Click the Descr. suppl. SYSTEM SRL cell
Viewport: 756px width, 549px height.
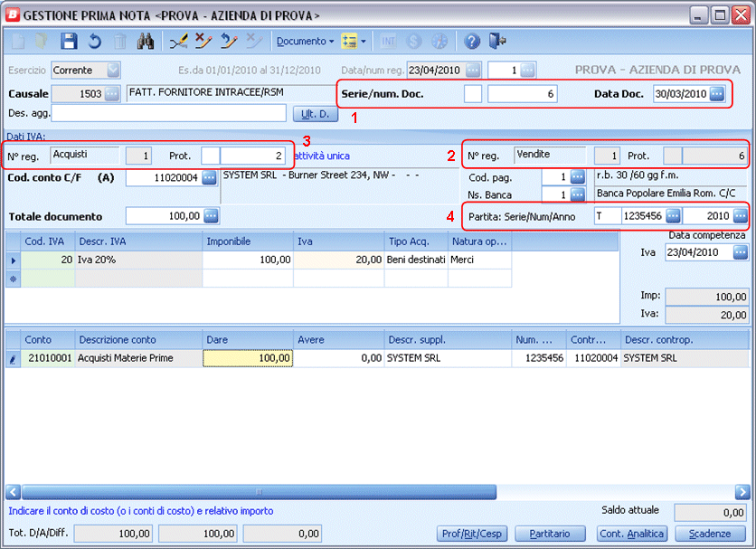coord(448,358)
